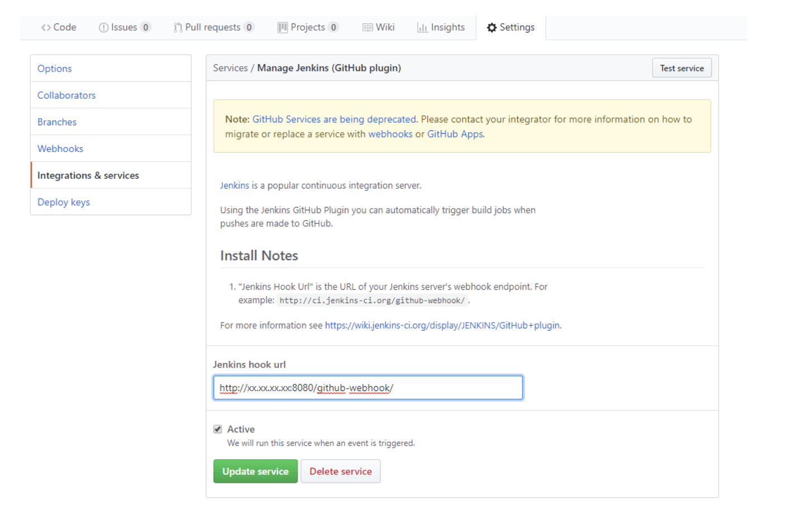Click the Wiki book icon
The width and height of the screenshot is (812, 528).
(367, 27)
